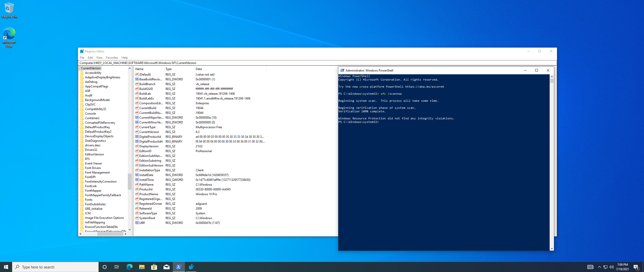Open Task View on the taskbar
The height and width of the screenshot is (272, 644).
pyautogui.click(x=117, y=267)
